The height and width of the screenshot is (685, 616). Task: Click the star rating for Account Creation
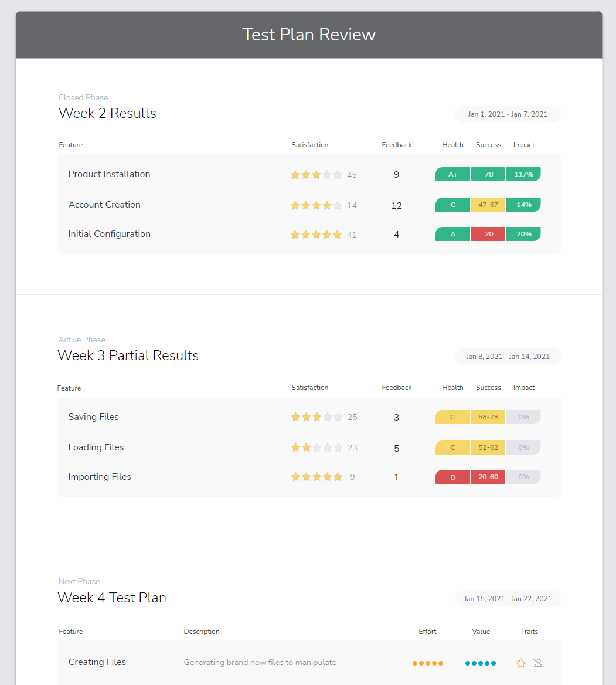coord(316,205)
